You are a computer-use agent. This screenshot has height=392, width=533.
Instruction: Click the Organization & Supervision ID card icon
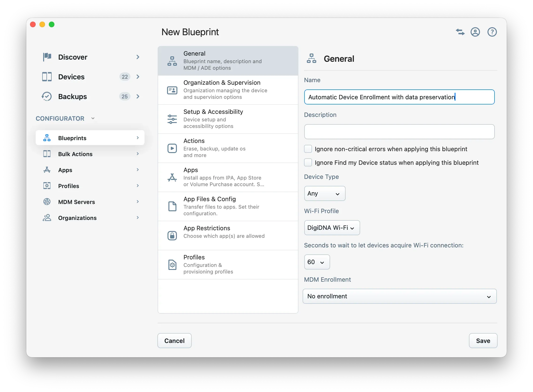point(172,90)
